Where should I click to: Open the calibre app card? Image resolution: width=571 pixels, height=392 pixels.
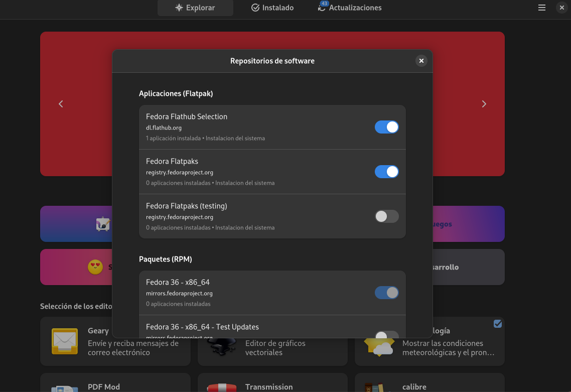tap(430, 382)
